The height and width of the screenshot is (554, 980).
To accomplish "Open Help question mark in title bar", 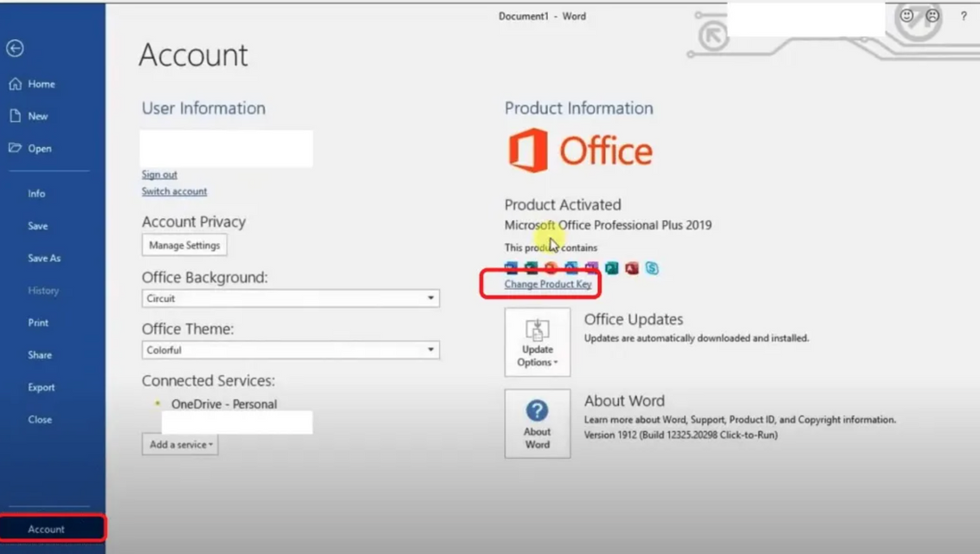I will click(x=964, y=16).
